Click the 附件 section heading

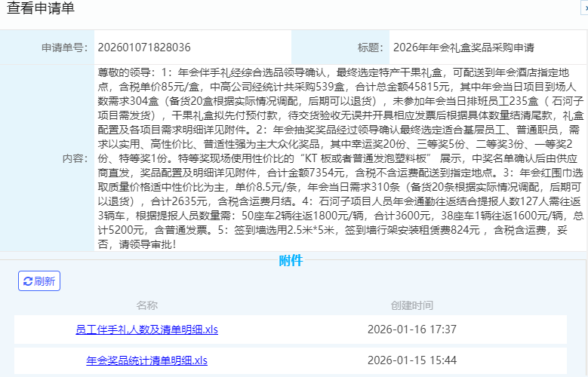(291, 261)
